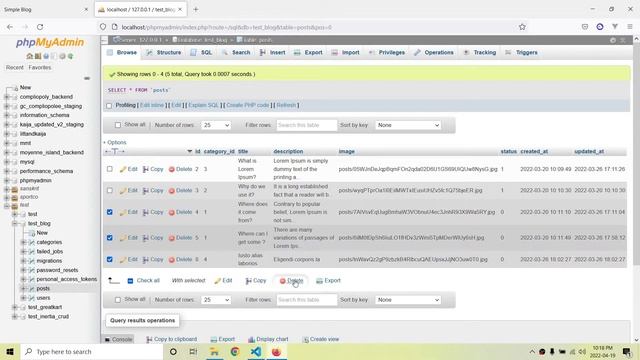Screen dimensions: 640x360
Task: Open the Search tab
Action: click(236, 53)
